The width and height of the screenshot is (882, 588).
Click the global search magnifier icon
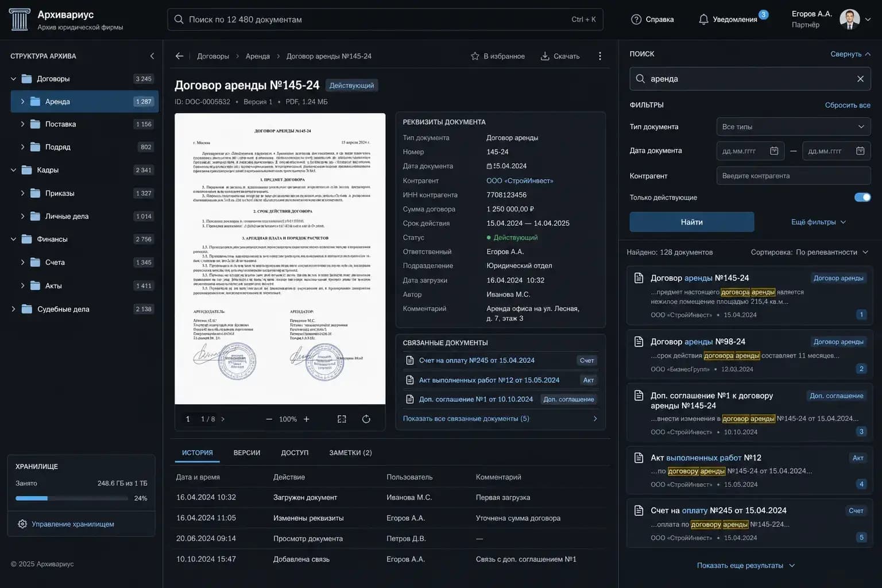(179, 20)
